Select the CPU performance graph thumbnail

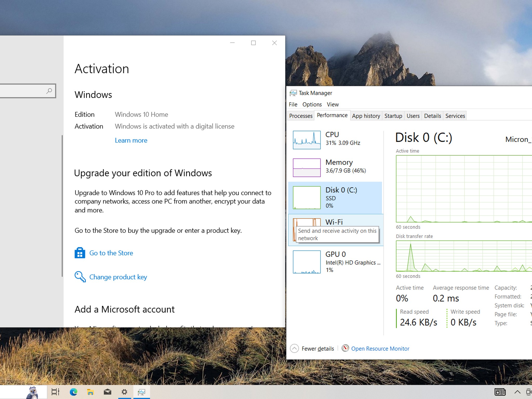click(x=307, y=140)
